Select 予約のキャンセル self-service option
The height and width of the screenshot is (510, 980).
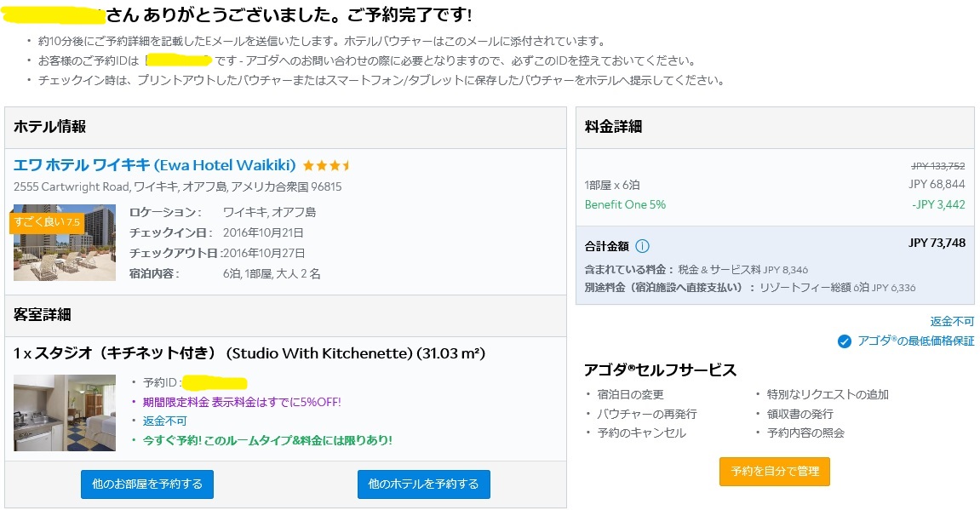[x=641, y=433]
